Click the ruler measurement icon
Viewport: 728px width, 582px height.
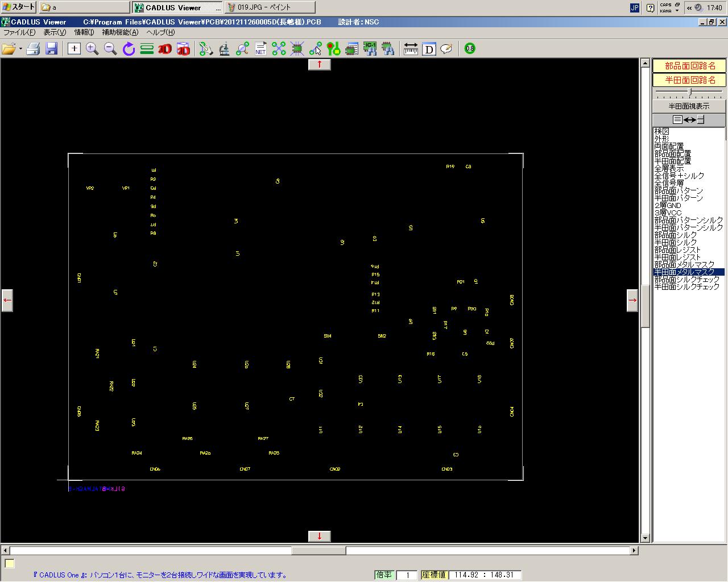411,49
